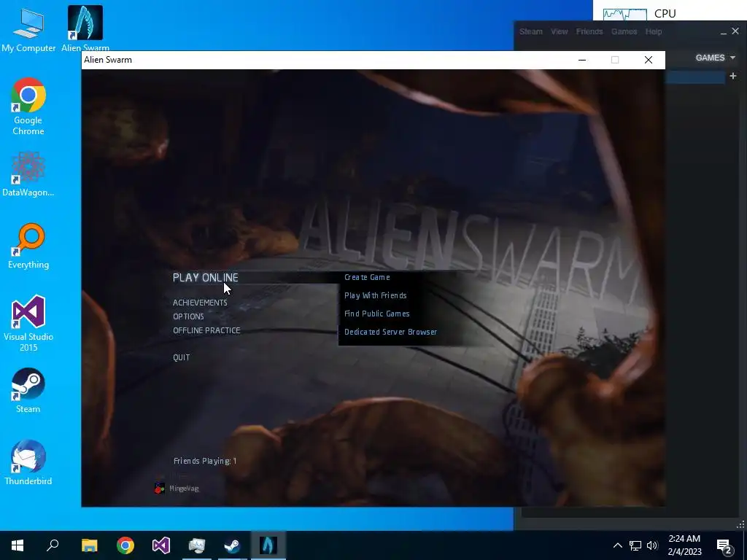
Task: Open the My Computer desktop icon
Action: [28, 29]
